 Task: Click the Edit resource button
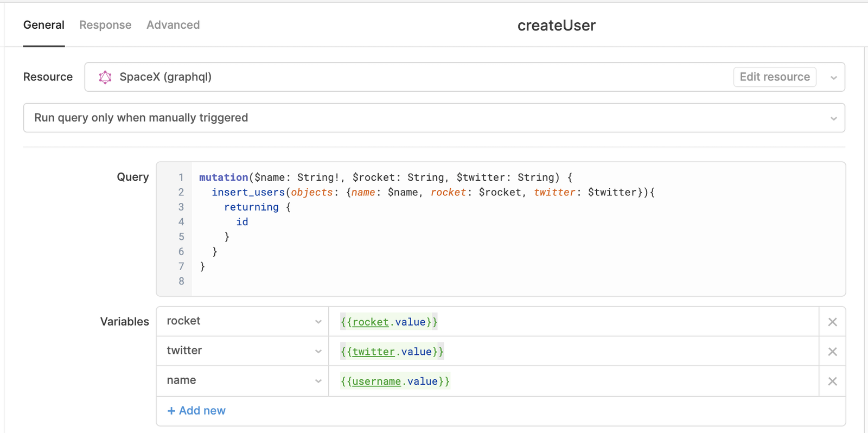[774, 77]
